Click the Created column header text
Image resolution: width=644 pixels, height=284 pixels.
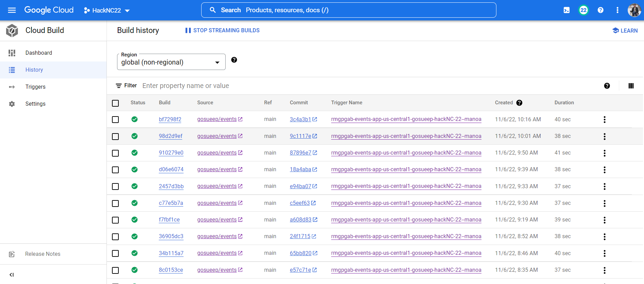pos(504,103)
